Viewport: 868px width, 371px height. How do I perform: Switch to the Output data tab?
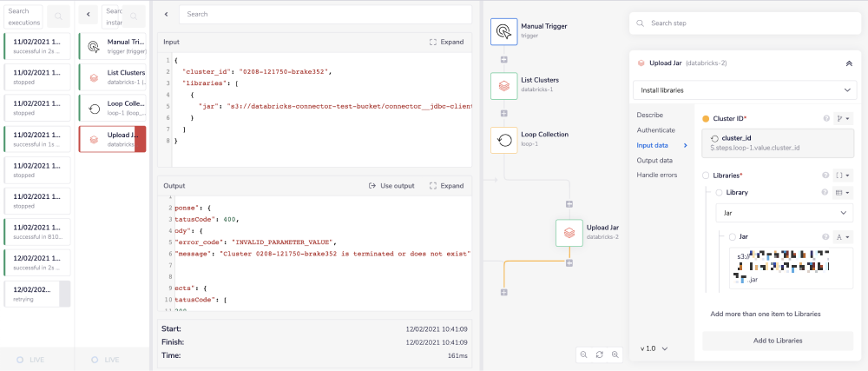pyautogui.click(x=654, y=161)
